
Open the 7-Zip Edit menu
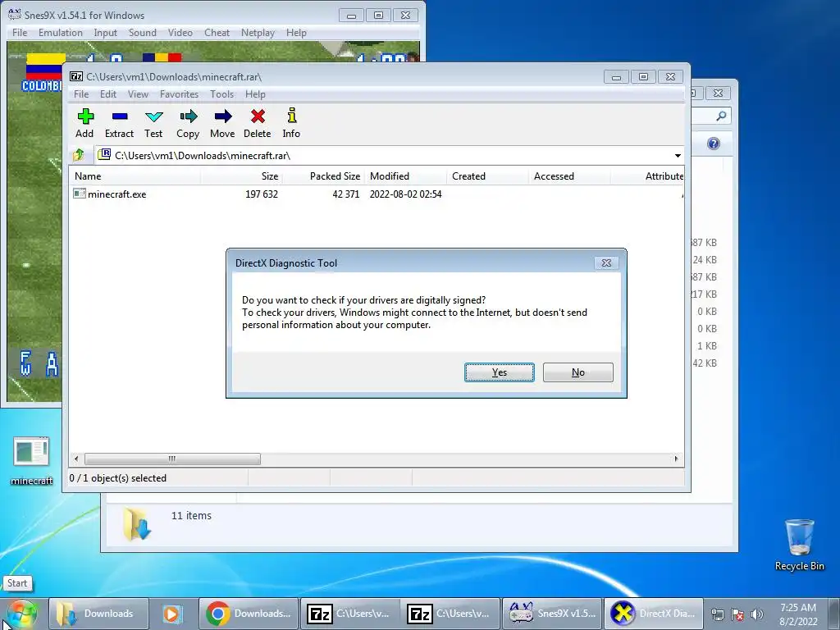107,94
